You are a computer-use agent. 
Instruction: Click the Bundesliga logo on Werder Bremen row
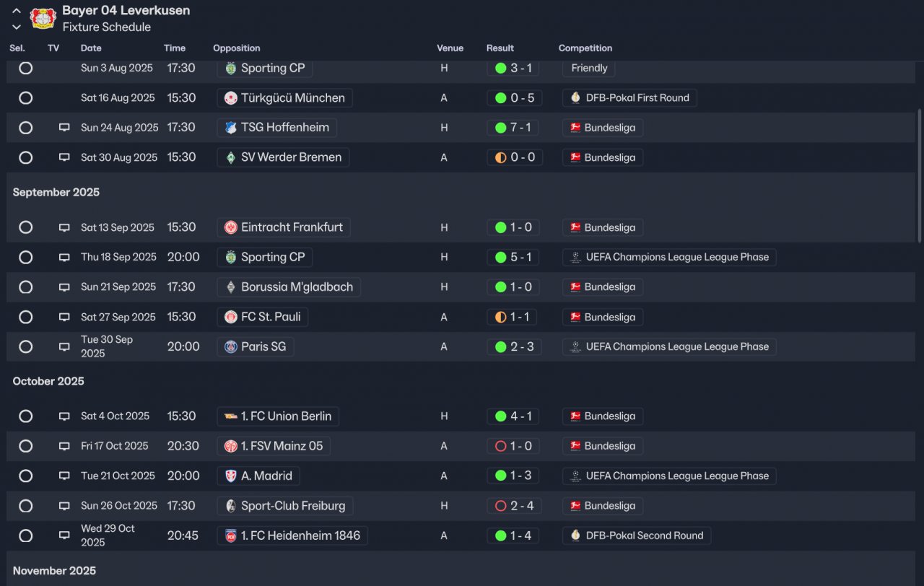point(575,157)
